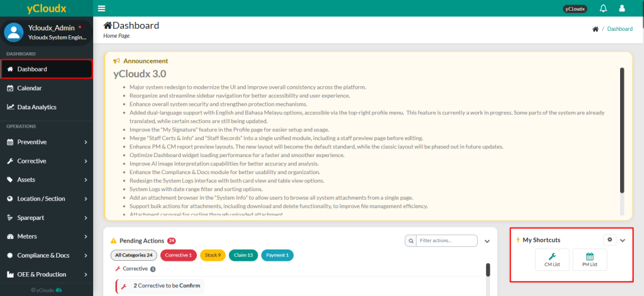Expand the Corrective menu
The image size is (644, 296).
pos(47,161)
